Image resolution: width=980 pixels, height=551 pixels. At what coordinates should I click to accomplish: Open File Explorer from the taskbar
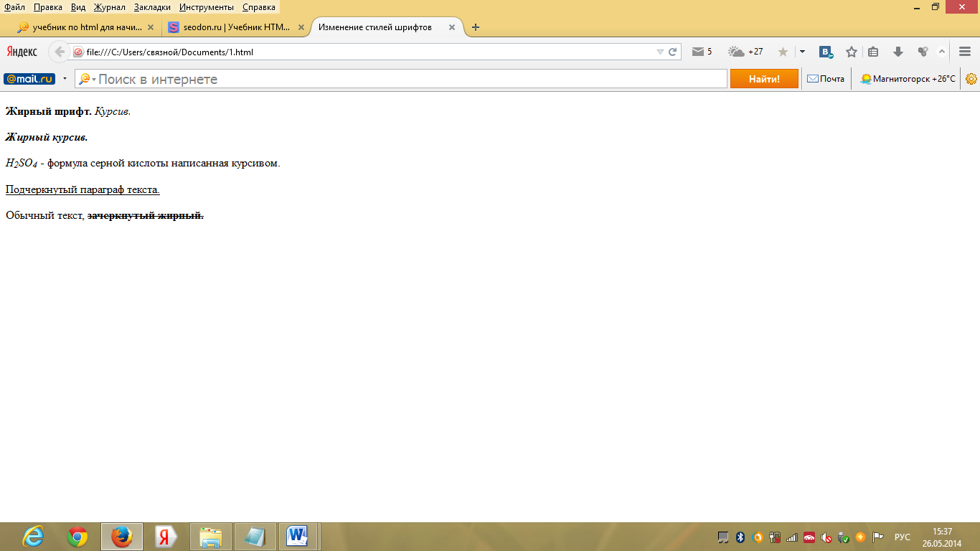(211, 537)
